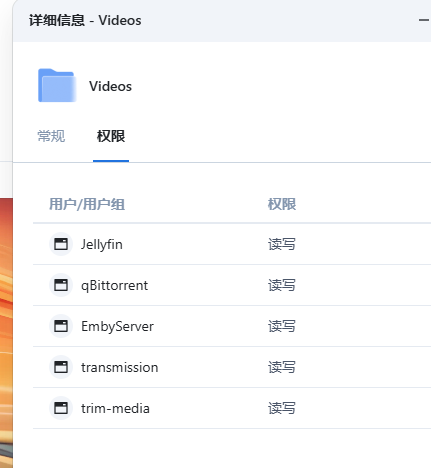Screen dimensions: 431x468
Task: Select the trim-media row name
Action: (115, 408)
